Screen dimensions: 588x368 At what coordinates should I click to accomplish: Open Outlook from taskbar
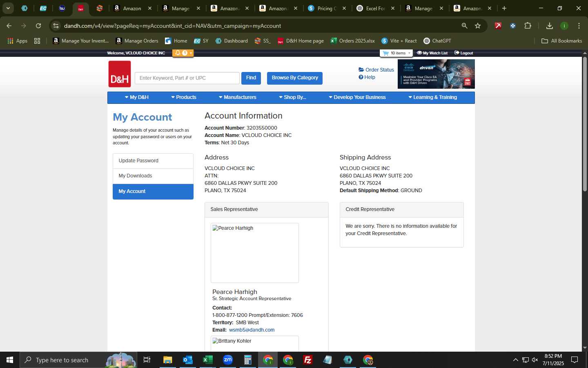[x=187, y=360]
